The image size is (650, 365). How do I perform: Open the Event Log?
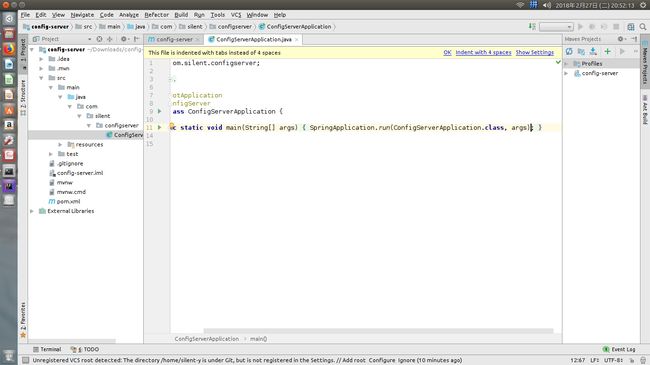pos(619,349)
